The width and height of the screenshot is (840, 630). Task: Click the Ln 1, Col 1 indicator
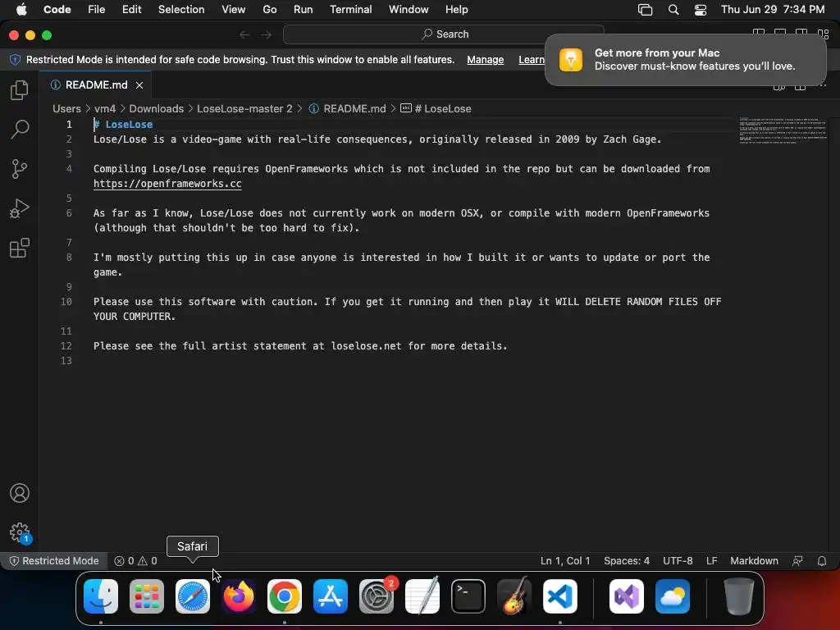tap(565, 561)
